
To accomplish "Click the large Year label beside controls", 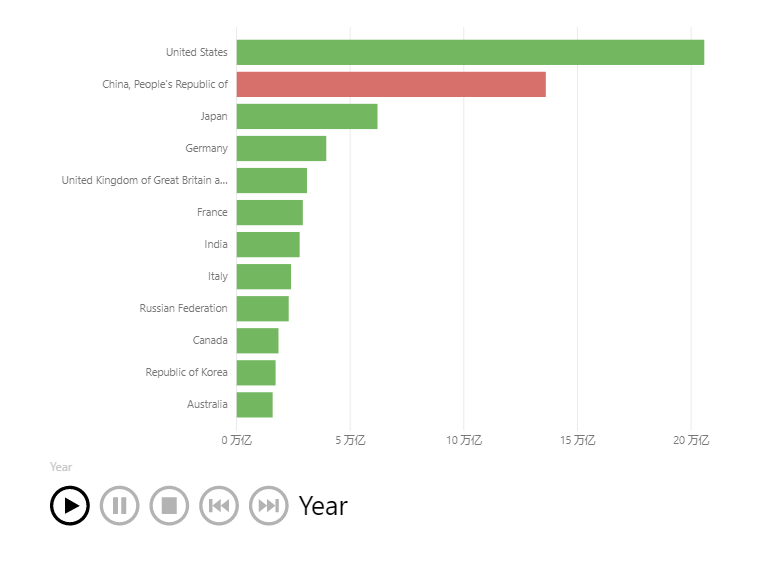I will (x=323, y=506).
